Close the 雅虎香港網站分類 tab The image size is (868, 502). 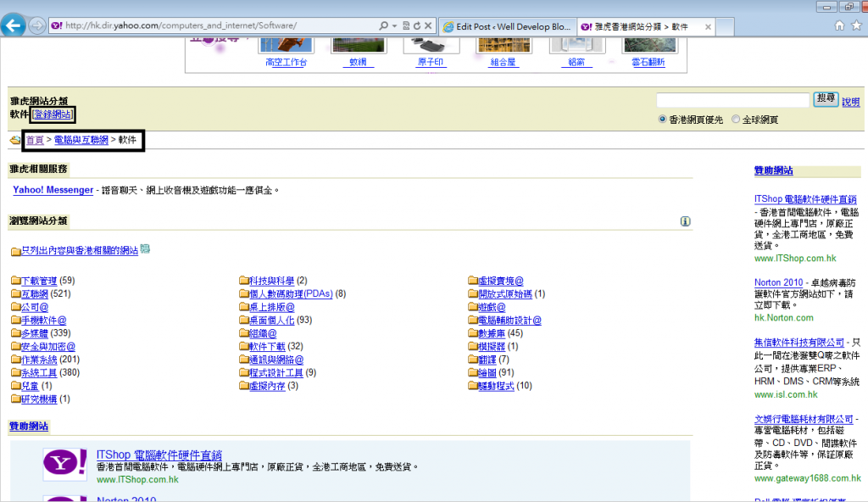pyautogui.click(x=708, y=26)
